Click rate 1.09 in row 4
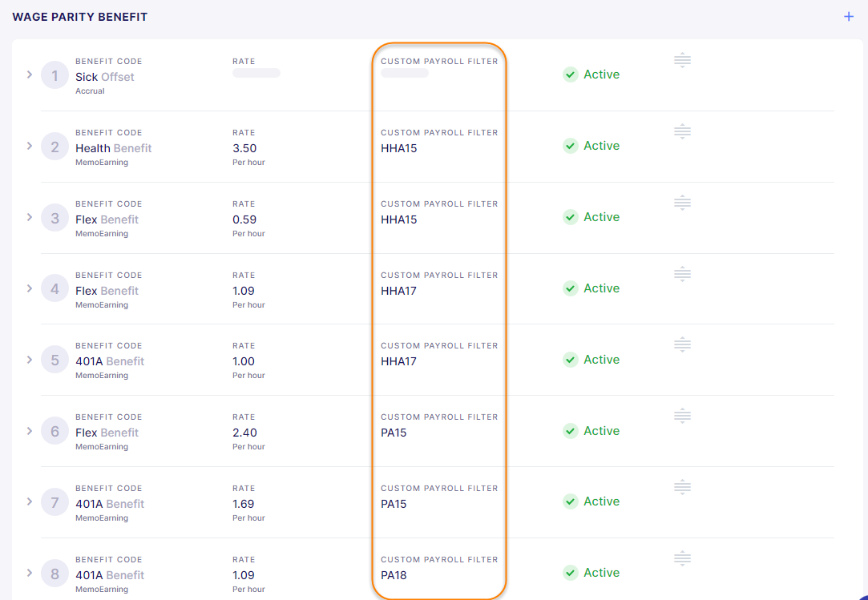Screen dimensions: 868x600 244,291
